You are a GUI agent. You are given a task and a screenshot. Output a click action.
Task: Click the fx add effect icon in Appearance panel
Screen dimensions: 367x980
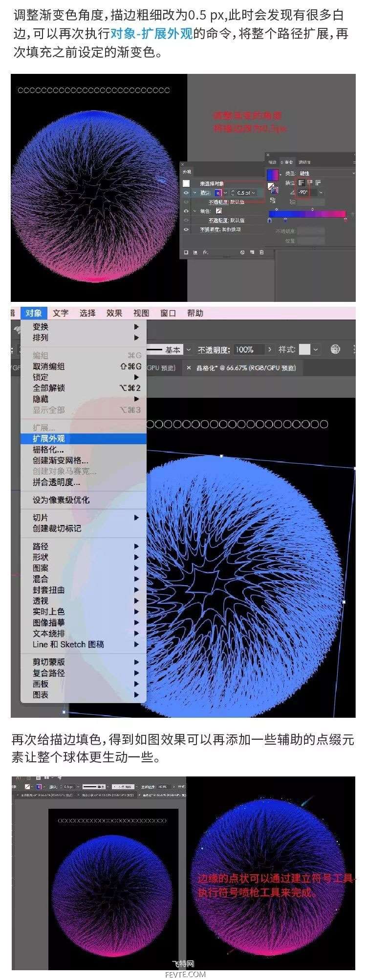206,252
